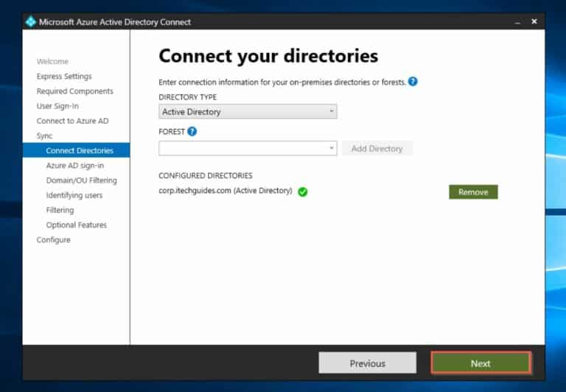Go back with the Previous button
This screenshot has height=392, width=566.
click(368, 363)
